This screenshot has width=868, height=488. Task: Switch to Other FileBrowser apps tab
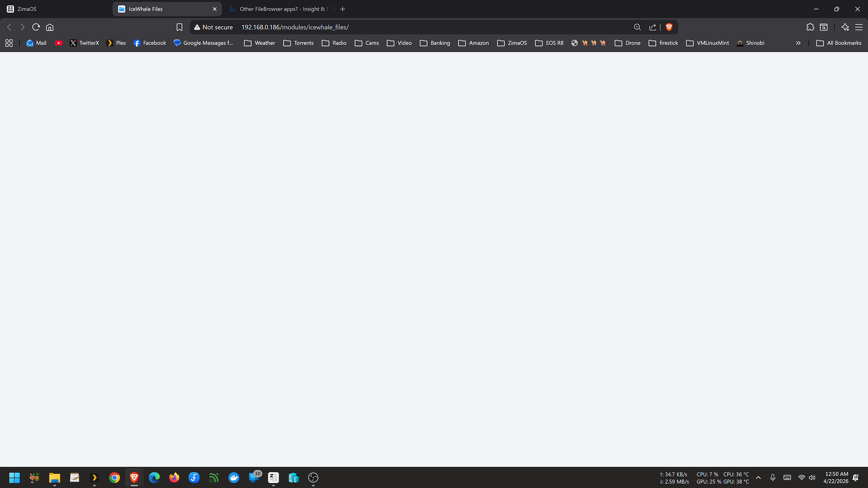pyautogui.click(x=279, y=9)
